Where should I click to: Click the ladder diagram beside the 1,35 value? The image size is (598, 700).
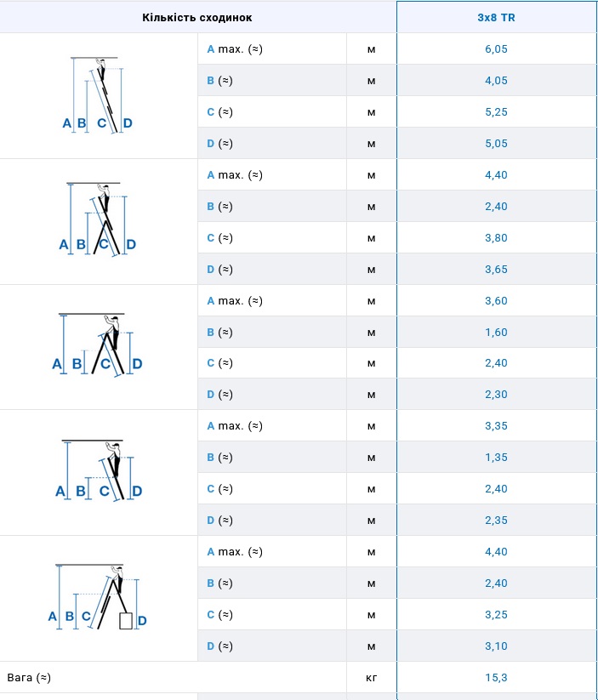click(x=98, y=471)
